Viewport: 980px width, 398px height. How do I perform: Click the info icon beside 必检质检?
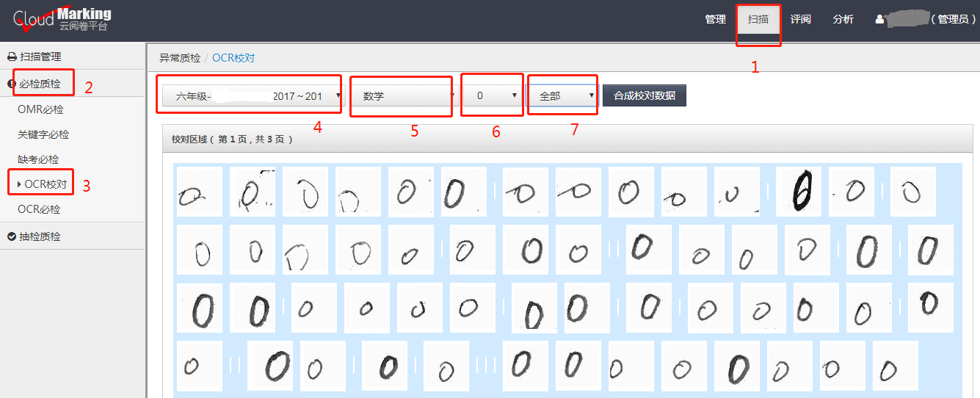tap(12, 84)
